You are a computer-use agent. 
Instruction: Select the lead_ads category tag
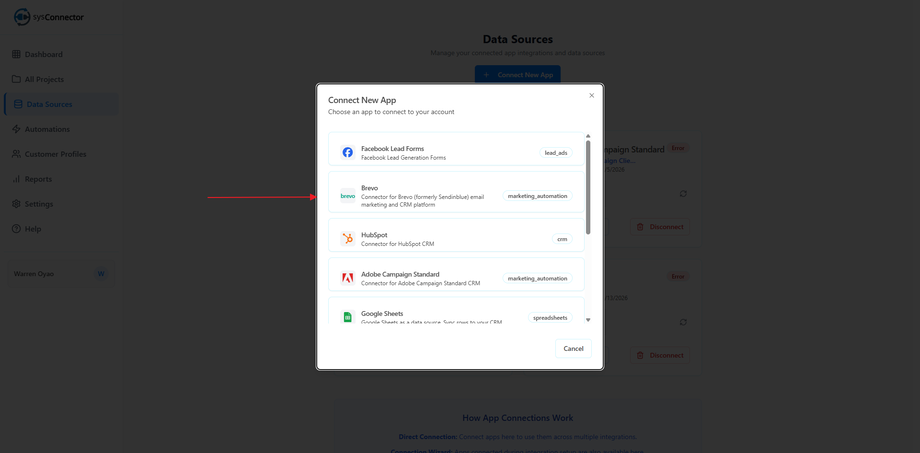(x=556, y=153)
